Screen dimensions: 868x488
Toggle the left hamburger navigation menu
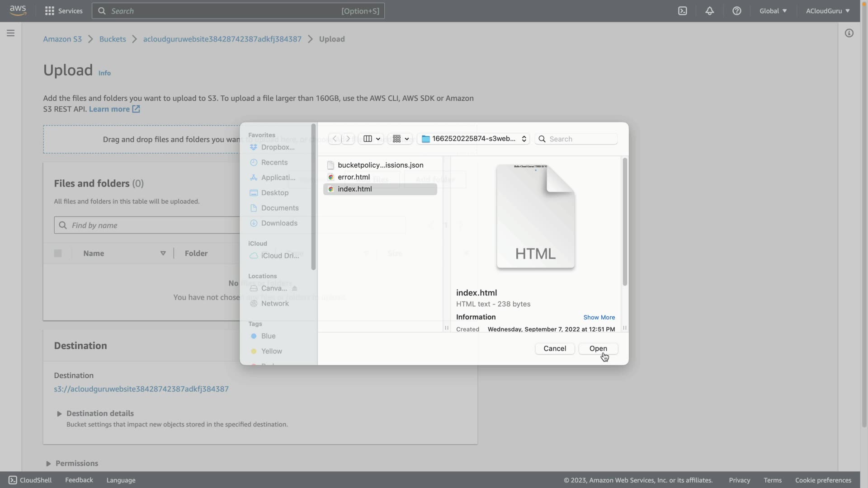pyautogui.click(x=11, y=33)
